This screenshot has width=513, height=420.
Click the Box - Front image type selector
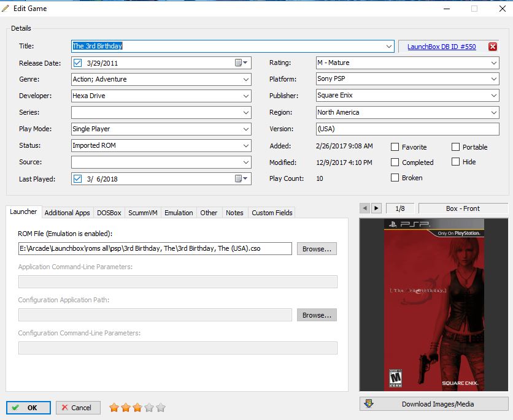tap(463, 208)
